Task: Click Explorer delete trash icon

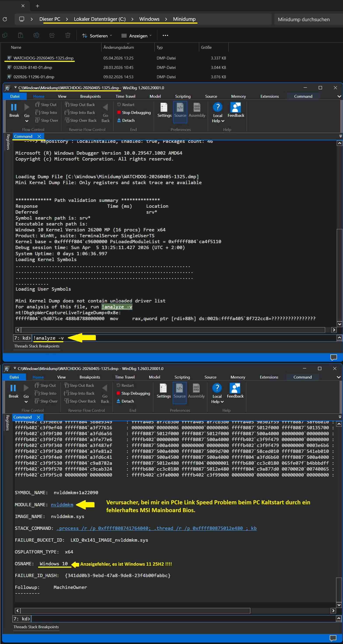Action: pos(68,35)
